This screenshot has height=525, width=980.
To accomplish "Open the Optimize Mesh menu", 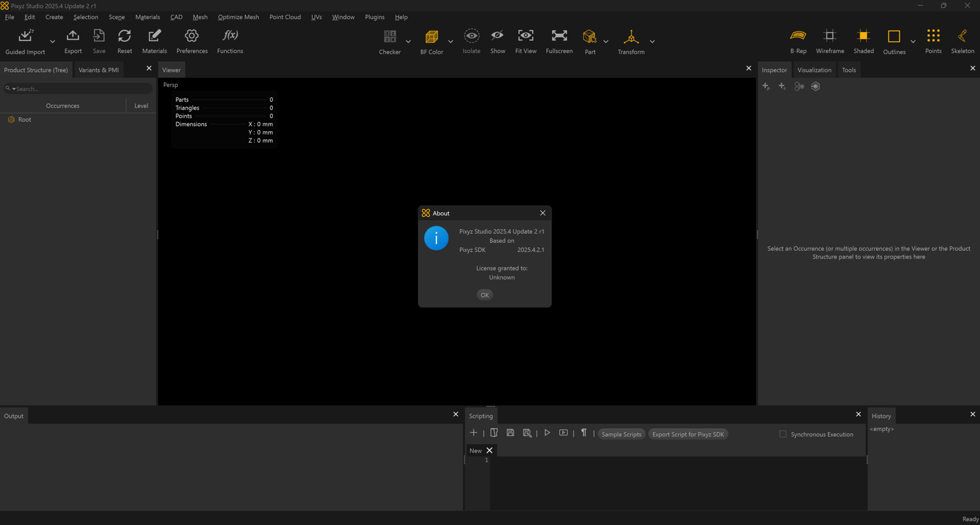I will pyautogui.click(x=238, y=17).
